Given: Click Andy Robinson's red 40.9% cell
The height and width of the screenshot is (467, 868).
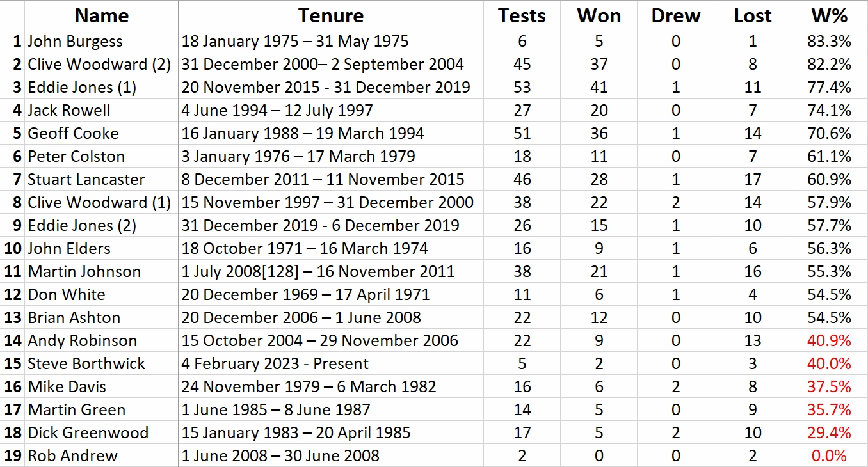Looking at the screenshot, I should click(x=829, y=341).
